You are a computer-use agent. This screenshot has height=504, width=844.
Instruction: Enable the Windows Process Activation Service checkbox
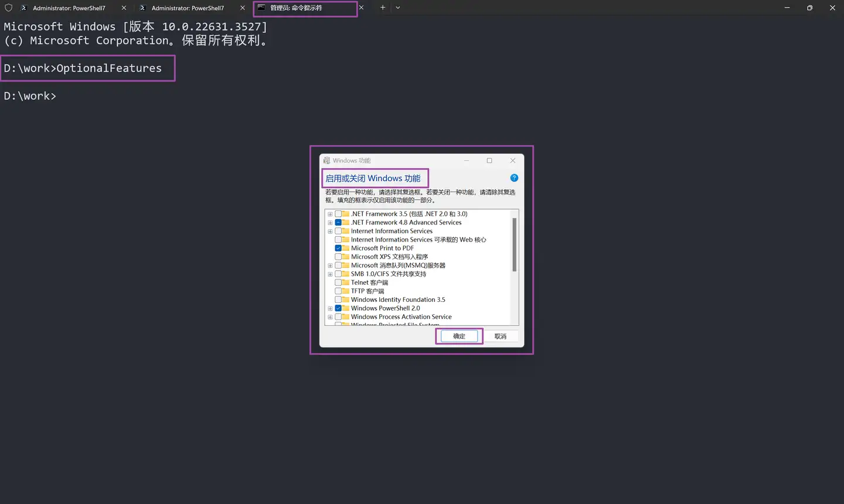pyautogui.click(x=338, y=317)
